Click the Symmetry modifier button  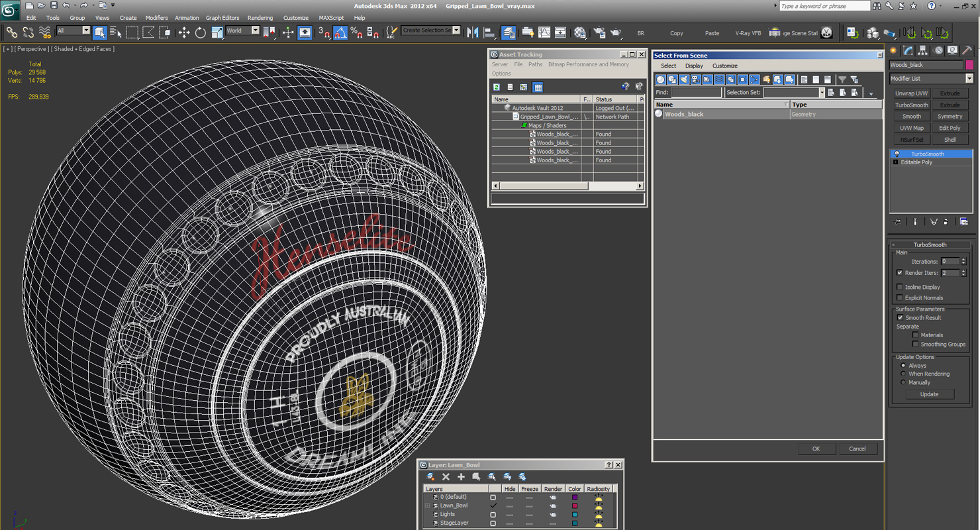[x=950, y=116]
